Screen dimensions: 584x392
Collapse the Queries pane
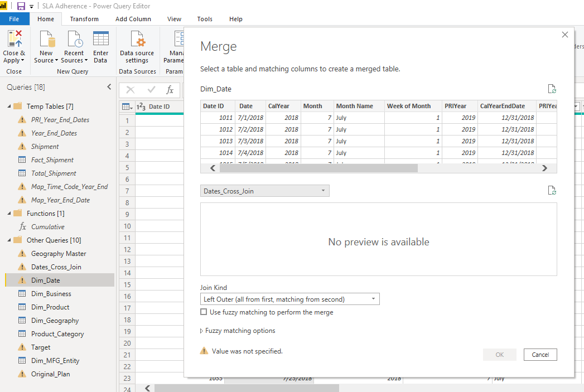click(109, 87)
